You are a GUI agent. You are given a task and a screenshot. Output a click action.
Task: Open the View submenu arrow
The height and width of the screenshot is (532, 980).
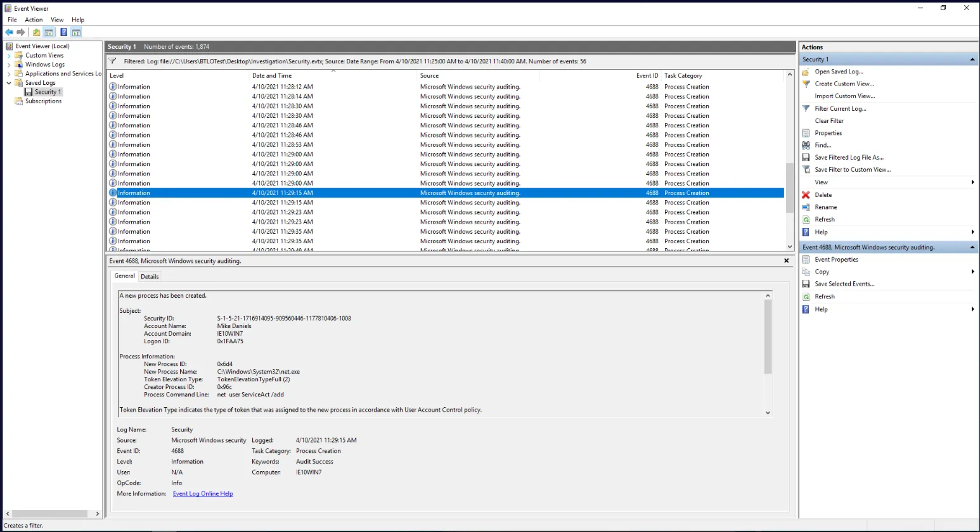click(x=972, y=182)
